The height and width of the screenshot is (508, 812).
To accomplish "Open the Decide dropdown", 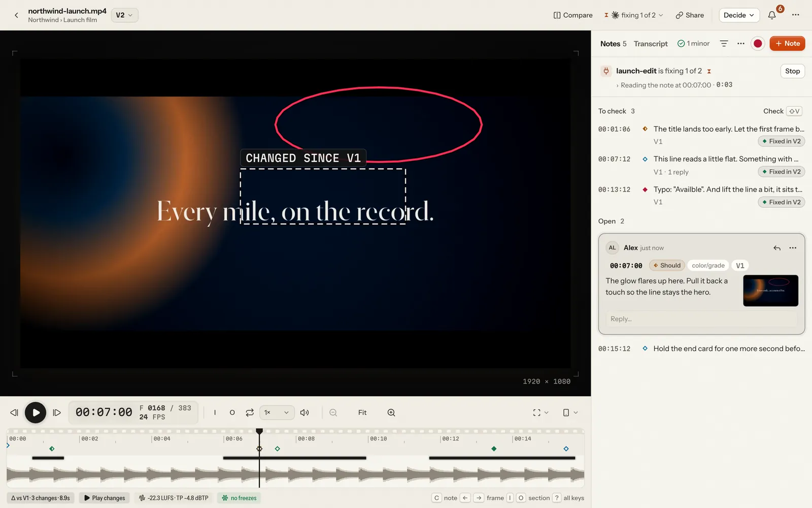I will coord(739,15).
